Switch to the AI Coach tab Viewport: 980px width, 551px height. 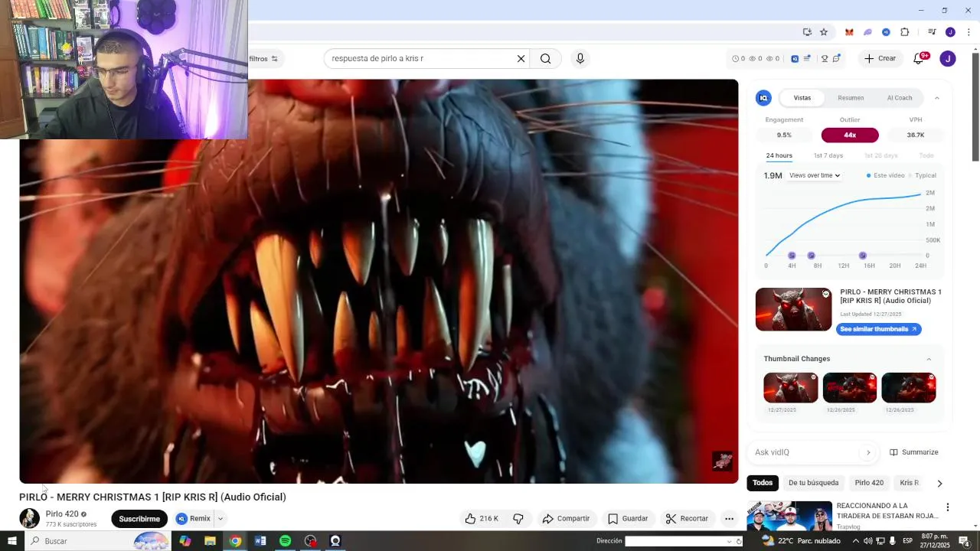click(900, 98)
